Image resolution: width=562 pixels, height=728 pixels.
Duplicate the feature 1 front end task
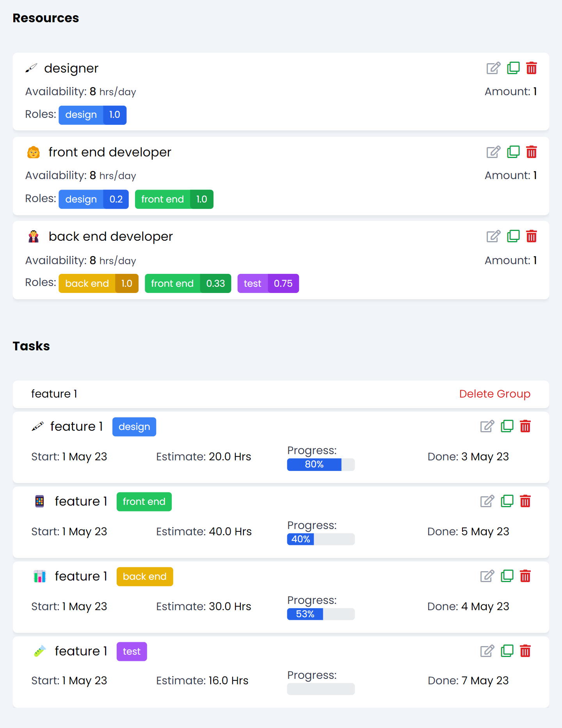tap(507, 501)
